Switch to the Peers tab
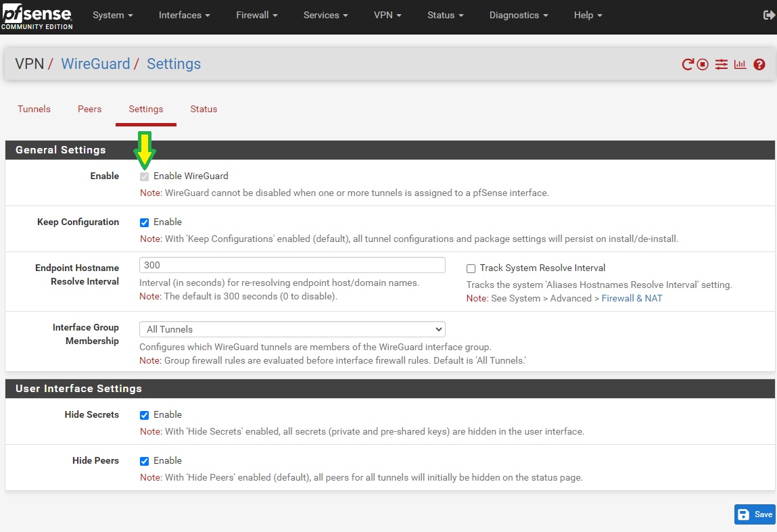The width and height of the screenshot is (777, 532). tap(89, 109)
